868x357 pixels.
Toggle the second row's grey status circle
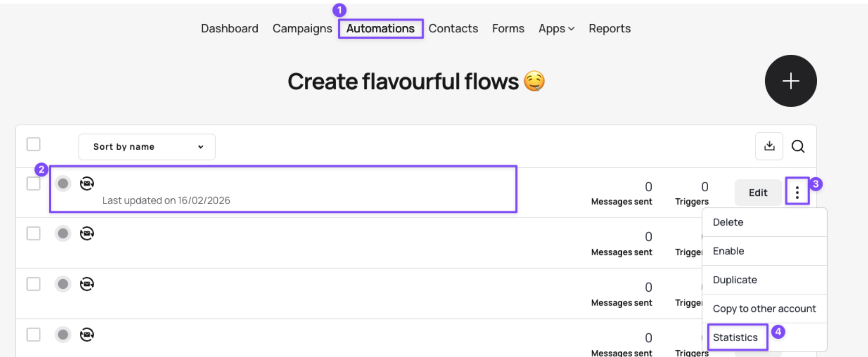(63, 234)
